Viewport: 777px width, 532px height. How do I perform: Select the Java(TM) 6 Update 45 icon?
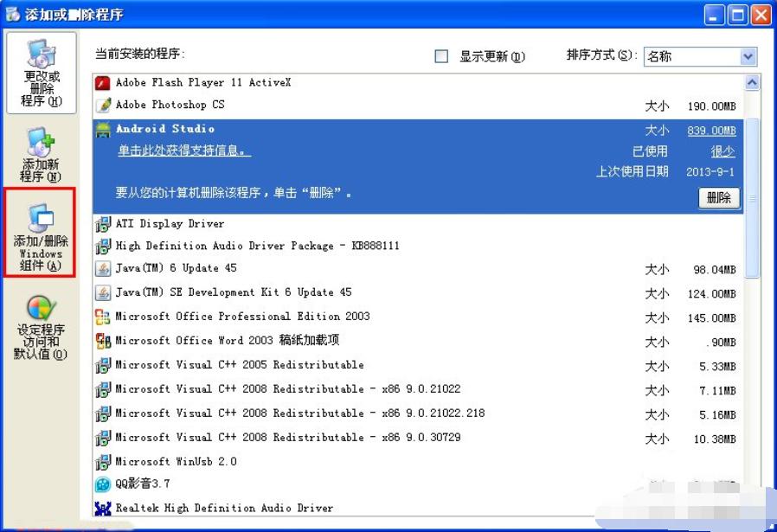(103, 268)
